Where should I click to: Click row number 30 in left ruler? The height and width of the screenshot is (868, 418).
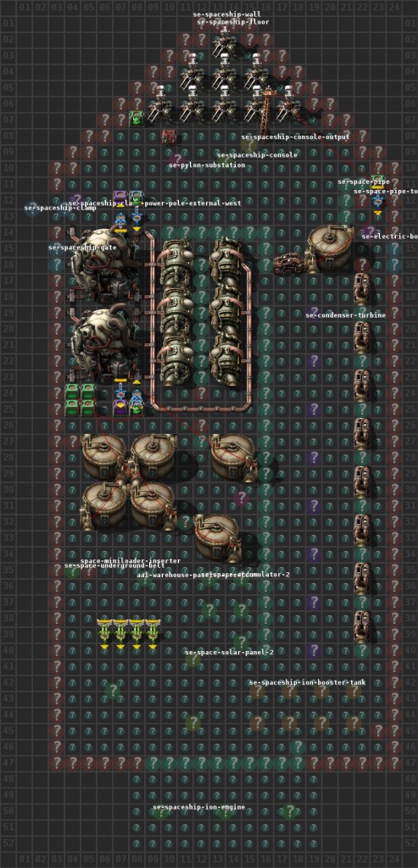(8, 489)
